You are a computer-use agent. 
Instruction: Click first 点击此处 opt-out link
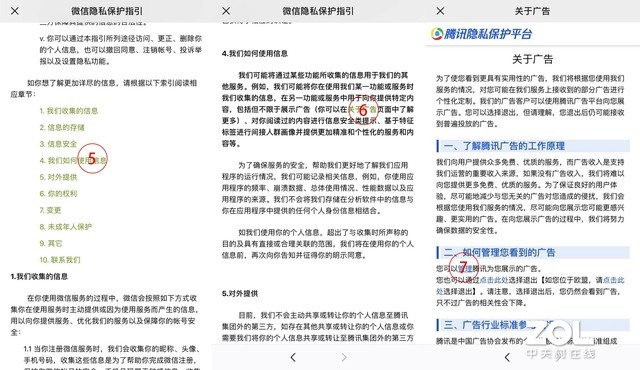click(x=493, y=280)
